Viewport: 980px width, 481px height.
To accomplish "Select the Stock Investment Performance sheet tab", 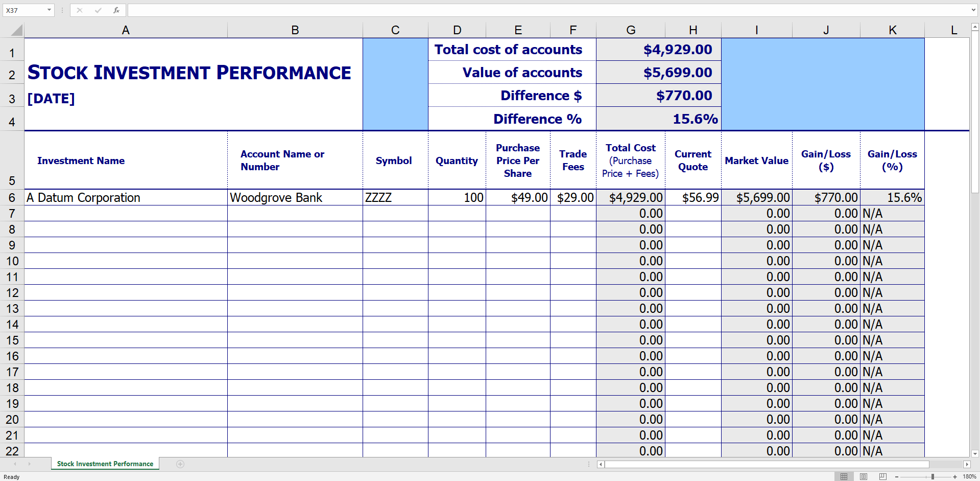I will (x=105, y=464).
